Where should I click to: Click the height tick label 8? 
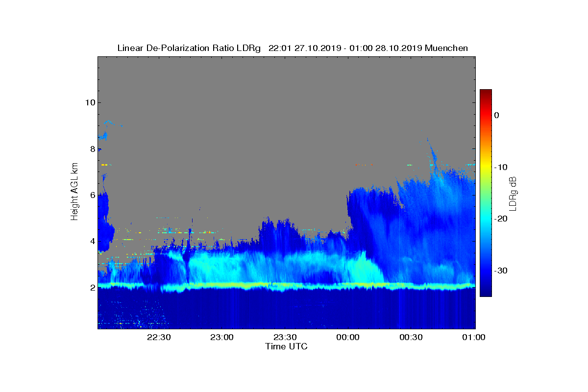(x=92, y=149)
